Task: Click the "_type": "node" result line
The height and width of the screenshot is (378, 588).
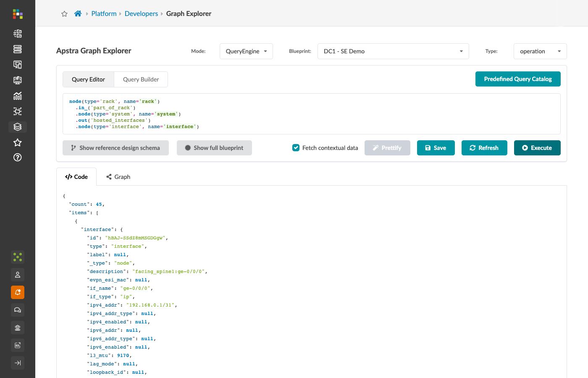Action: click(x=111, y=263)
